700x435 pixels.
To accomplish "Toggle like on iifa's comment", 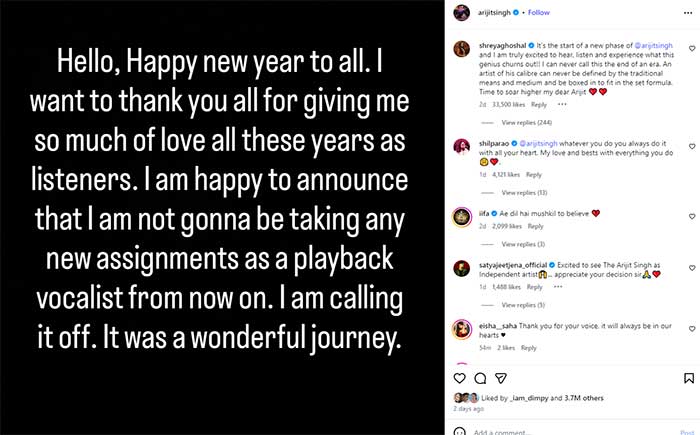I will click(x=692, y=216).
